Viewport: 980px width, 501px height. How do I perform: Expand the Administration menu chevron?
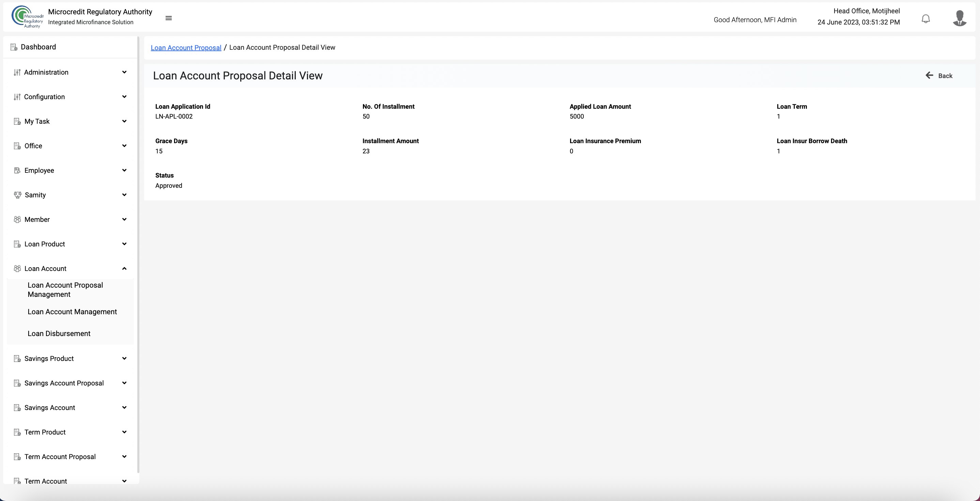point(124,72)
